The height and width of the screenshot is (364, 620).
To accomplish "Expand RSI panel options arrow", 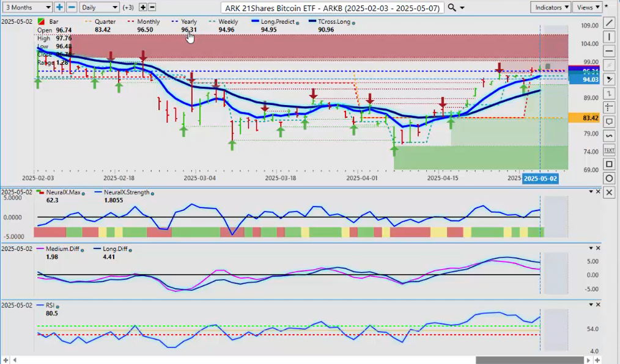I will click(591, 304).
